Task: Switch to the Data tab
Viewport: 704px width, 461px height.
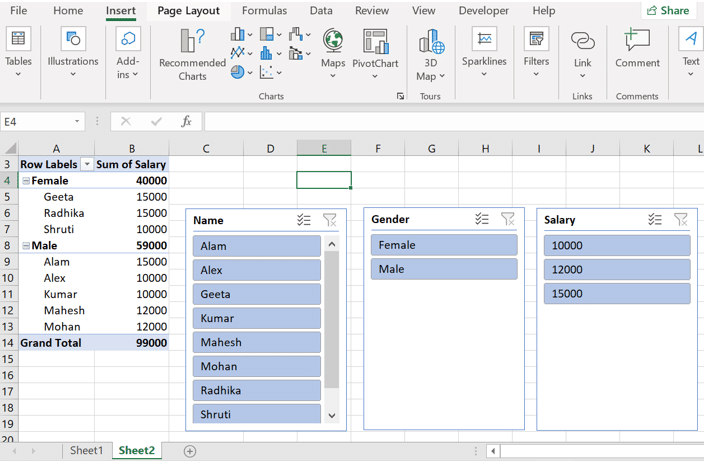Action: click(x=321, y=10)
